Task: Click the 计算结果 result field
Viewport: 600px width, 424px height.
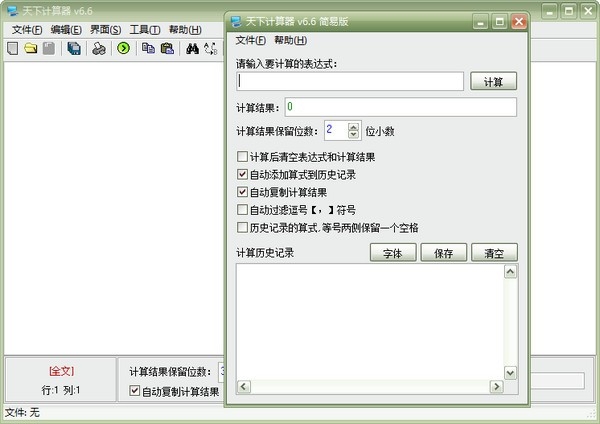Action: click(x=401, y=107)
